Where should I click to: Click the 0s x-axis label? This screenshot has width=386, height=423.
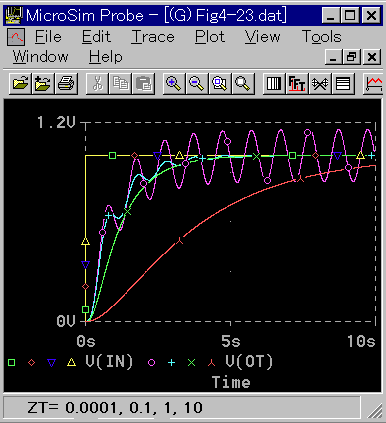pyautogui.click(x=86, y=341)
